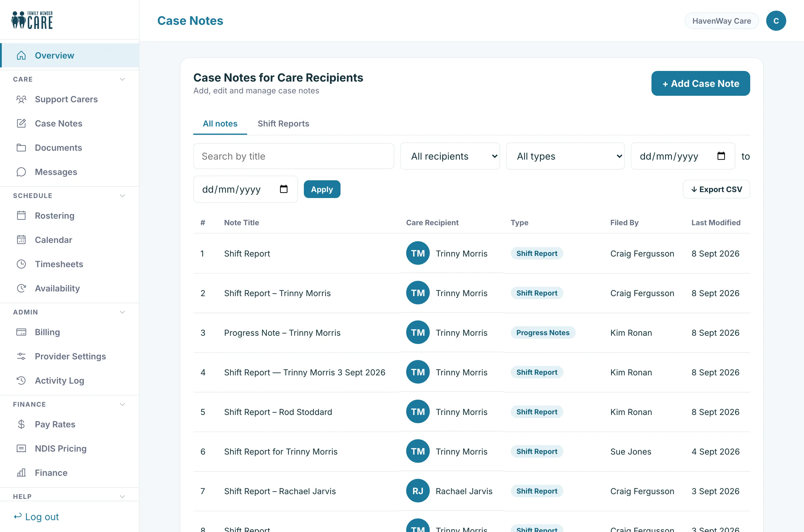Apply the selected filters
Screen dimensions: 804x532
322,189
